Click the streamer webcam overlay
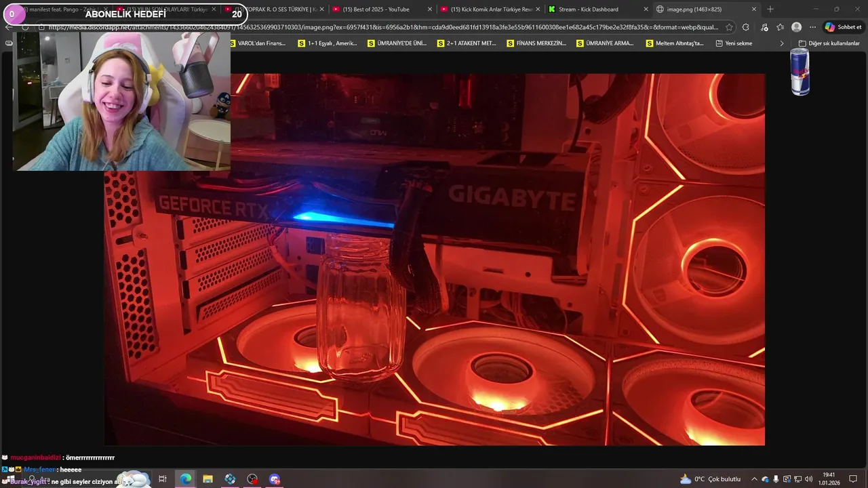 coord(121,100)
